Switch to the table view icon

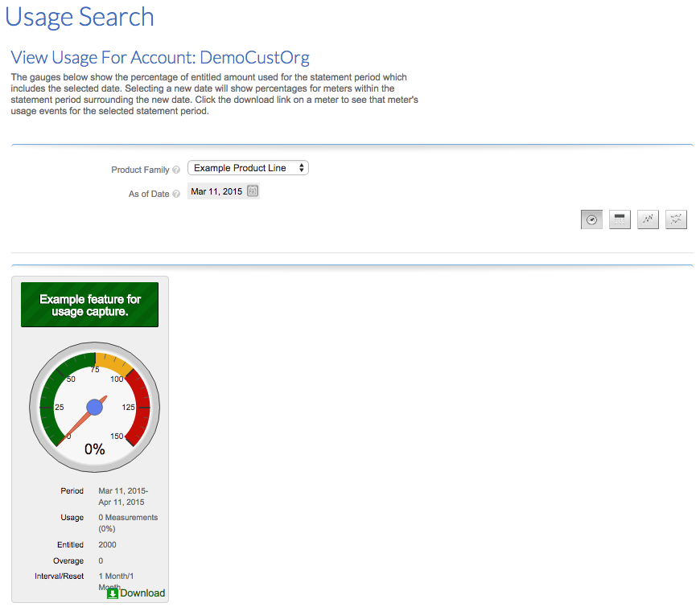click(x=620, y=219)
